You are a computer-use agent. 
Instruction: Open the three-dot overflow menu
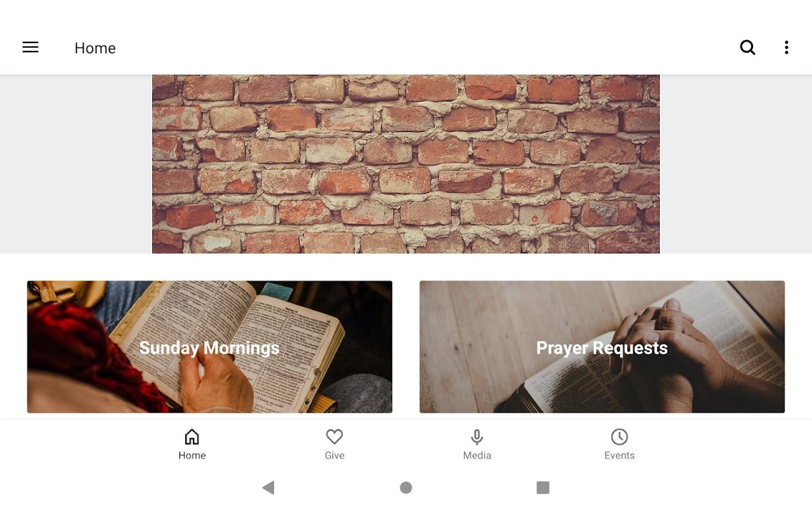(786, 48)
